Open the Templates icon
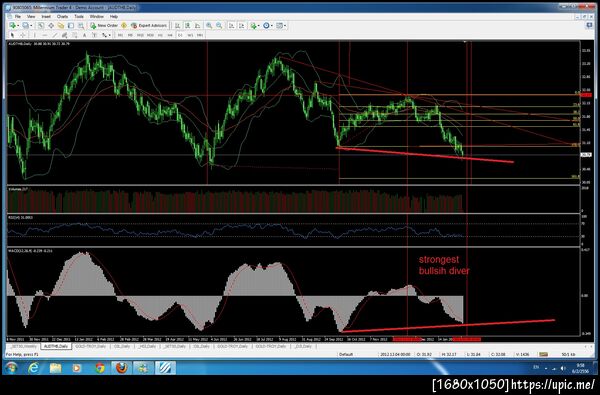 279,25
